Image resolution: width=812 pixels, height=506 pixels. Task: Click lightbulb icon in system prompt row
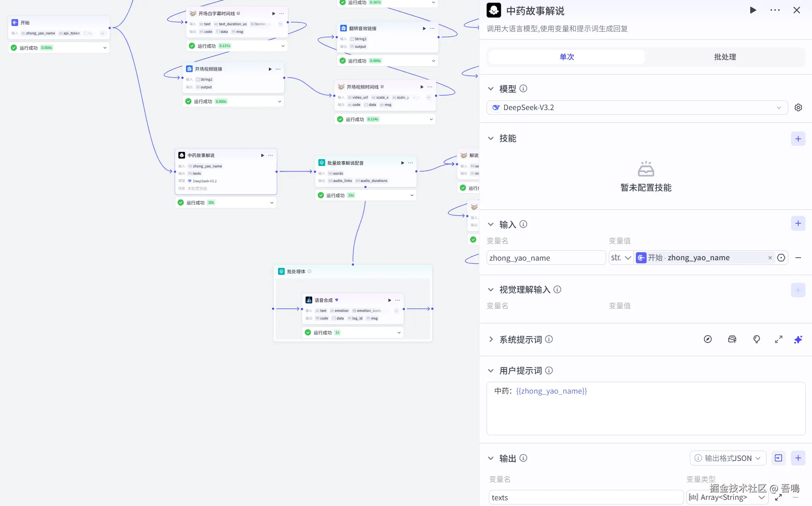(756, 339)
